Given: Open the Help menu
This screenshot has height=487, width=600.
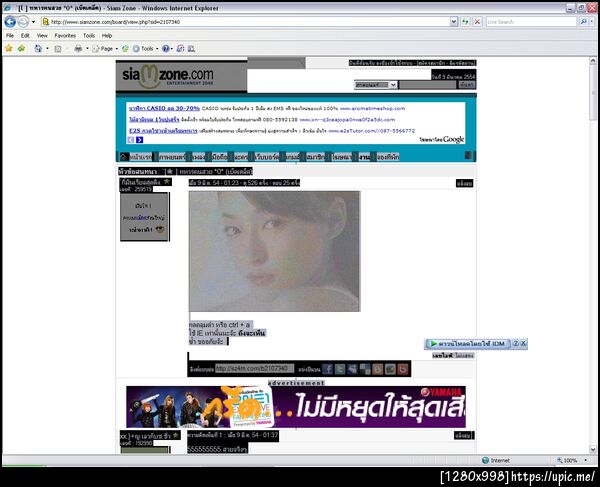Looking at the screenshot, I should pos(107,36).
